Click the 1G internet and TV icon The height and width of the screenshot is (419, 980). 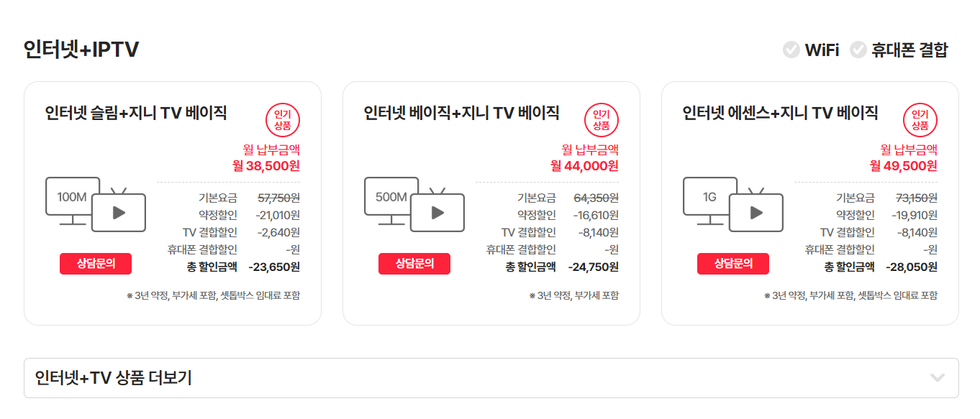(x=733, y=204)
